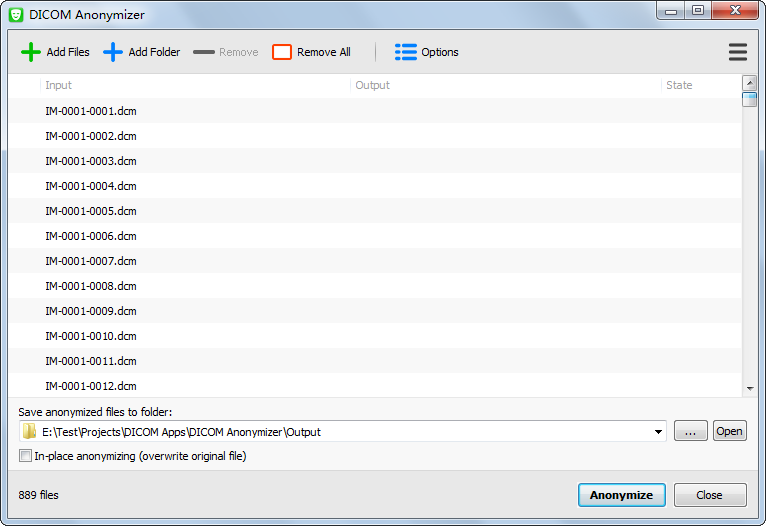
Task: Click the folder icon in output path field
Action: click(30, 432)
